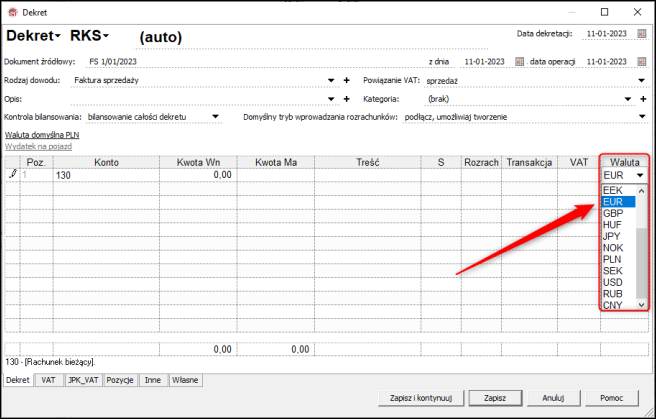This screenshot has width=656, height=419.
Task: Click the Pomoc button
Action: click(x=612, y=398)
